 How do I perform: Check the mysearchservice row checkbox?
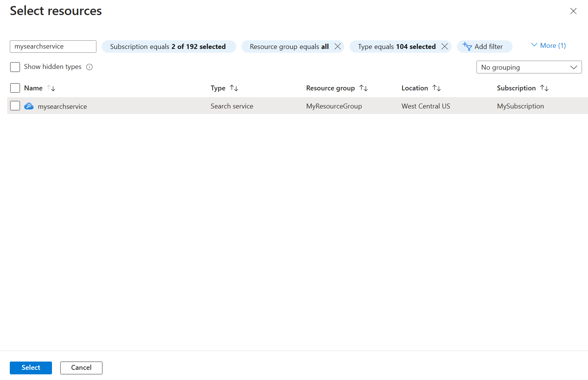coord(15,106)
